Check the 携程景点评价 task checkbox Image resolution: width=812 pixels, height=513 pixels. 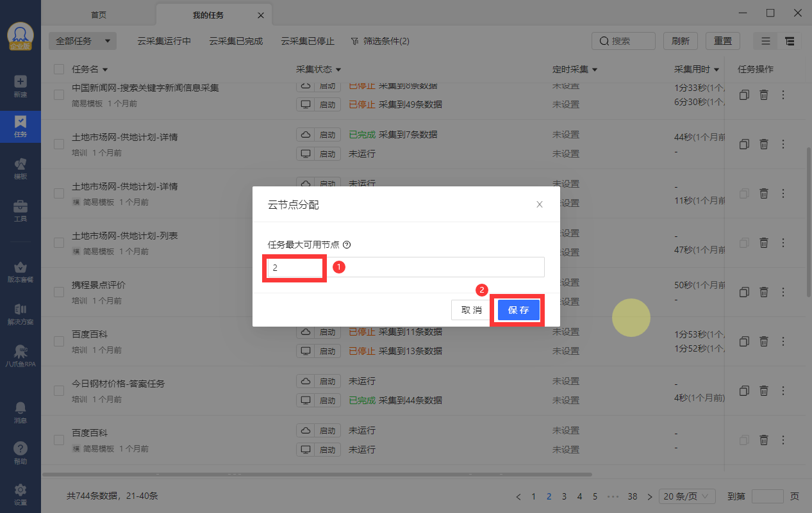(59, 292)
